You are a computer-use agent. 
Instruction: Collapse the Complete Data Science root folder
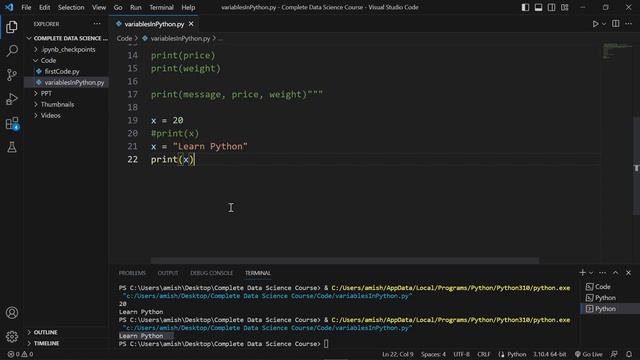pyautogui.click(x=67, y=38)
